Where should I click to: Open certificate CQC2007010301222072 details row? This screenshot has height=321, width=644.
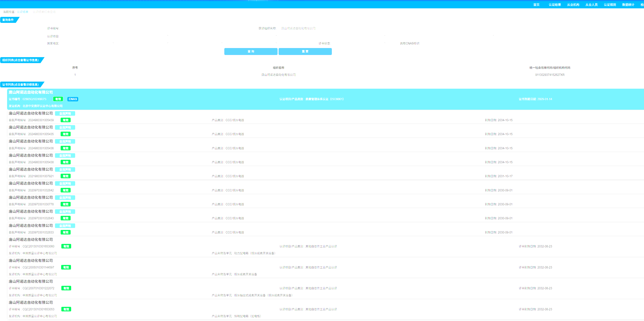point(38,289)
